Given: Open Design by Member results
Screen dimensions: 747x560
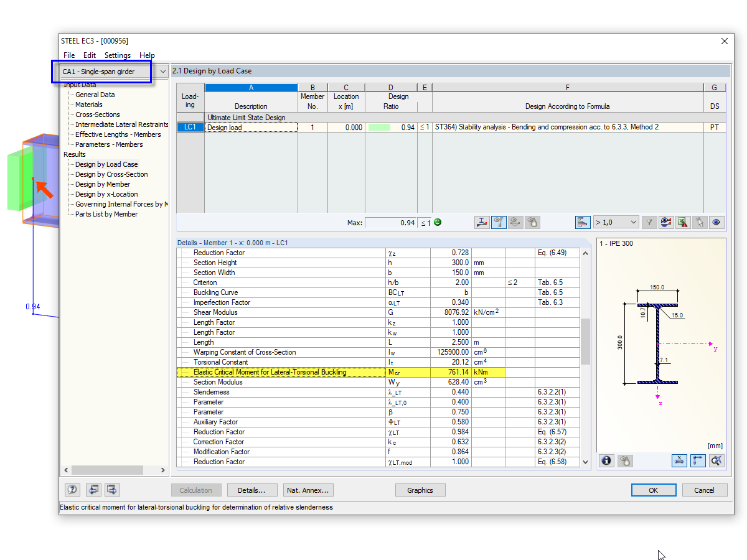Looking at the screenshot, I should click(103, 184).
